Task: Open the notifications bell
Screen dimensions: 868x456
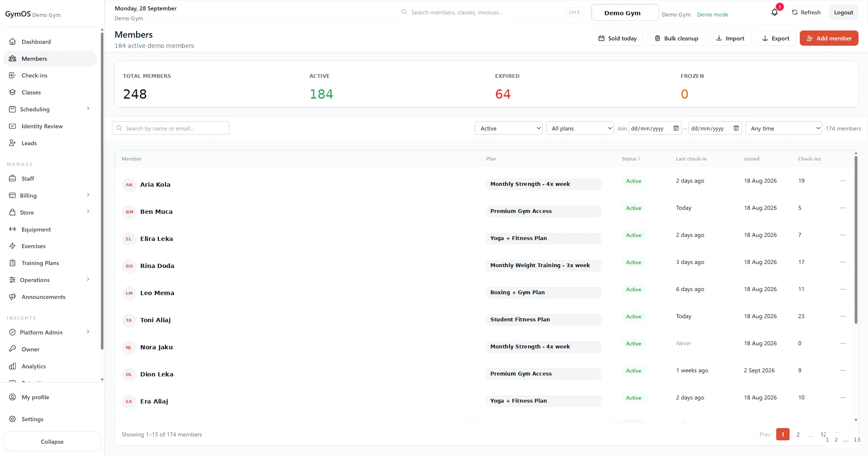Action: pyautogui.click(x=774, y=12)
